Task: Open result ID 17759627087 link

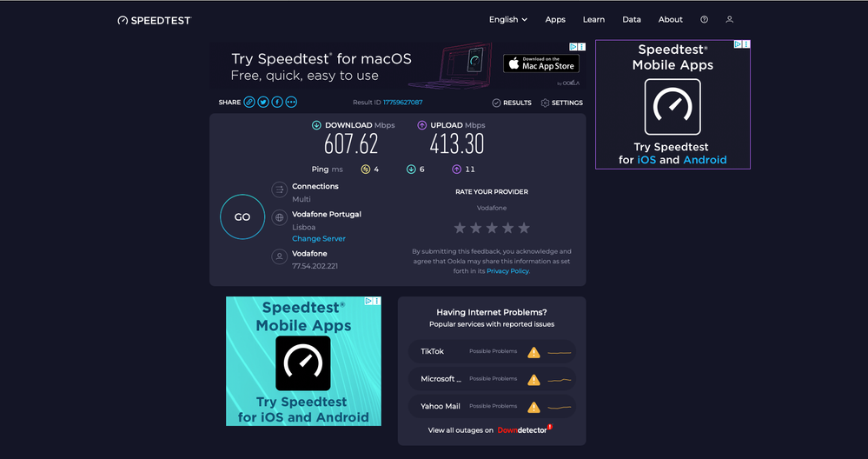Action: coord(402,103)
